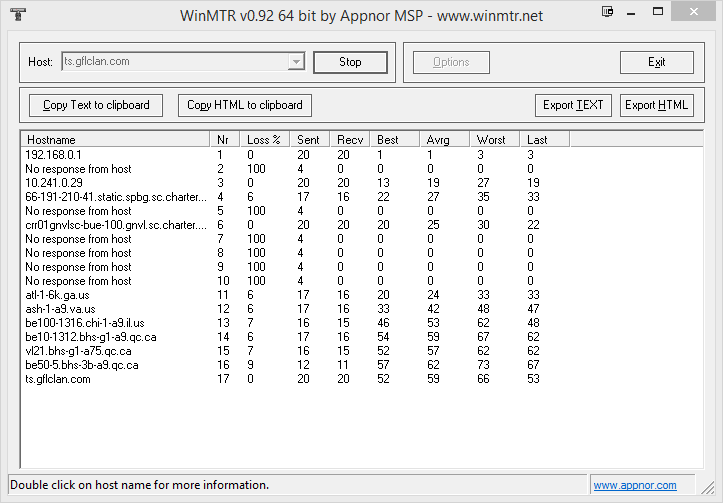Click the Loss % column header
723x503 pixels.
(x=264, y=140)
